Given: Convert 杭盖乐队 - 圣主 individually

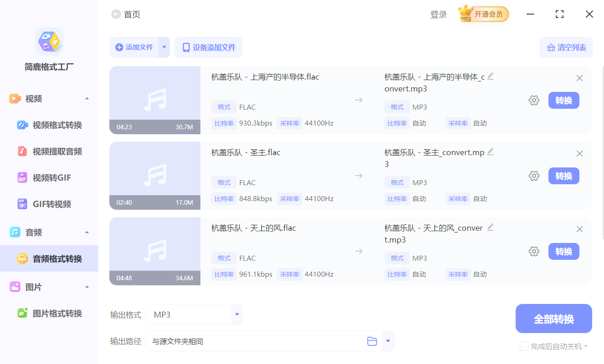Looking at the screenshot, I should click(x=563, y=176).
